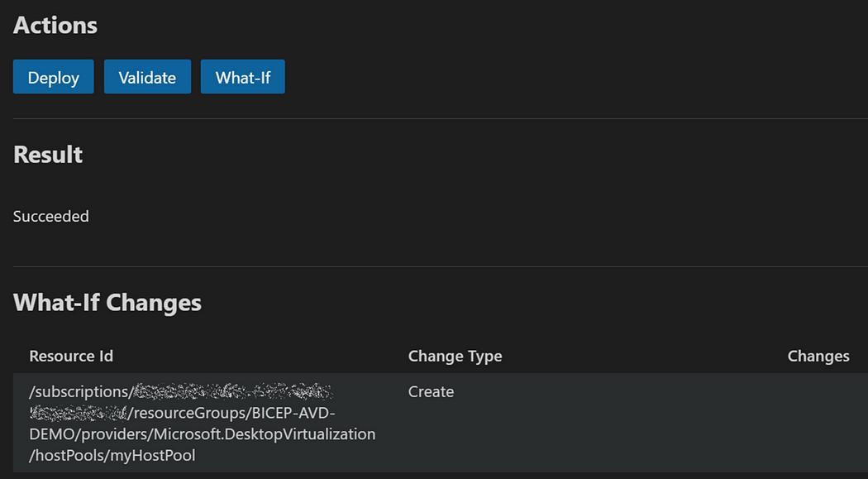Viewport: 868px width, 479px height.
Task: Click the What-If Changes heading
Action: coord(107,303)
